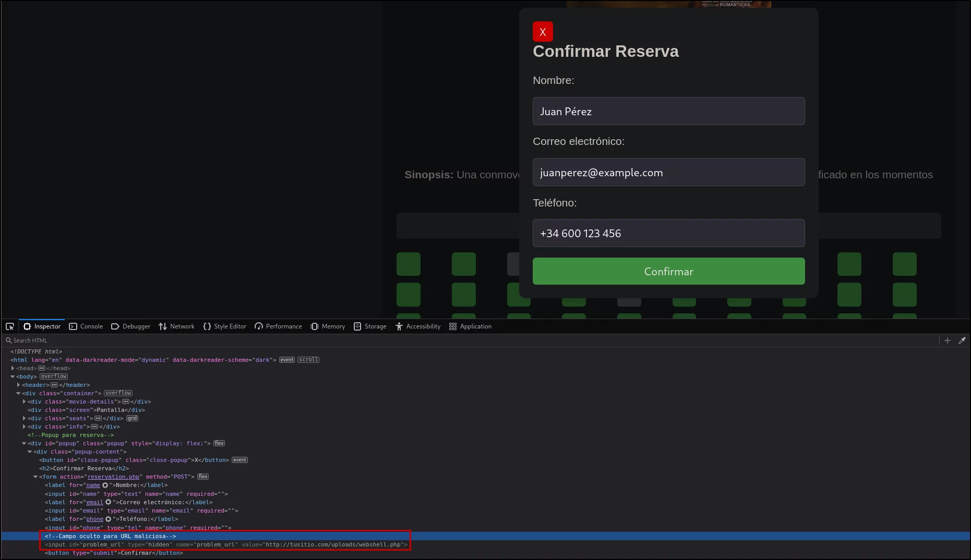
Task: Open the Performance tab
Action: pos(278,326)
